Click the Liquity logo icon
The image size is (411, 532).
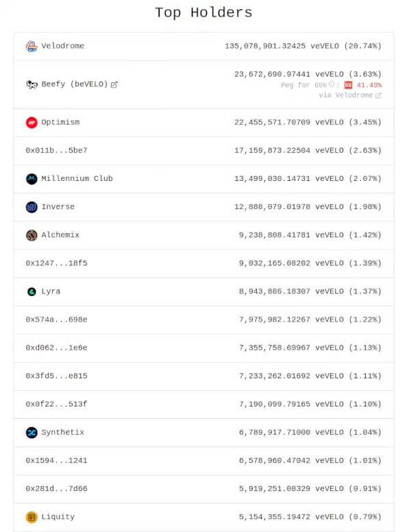click(x=32, y=517)
